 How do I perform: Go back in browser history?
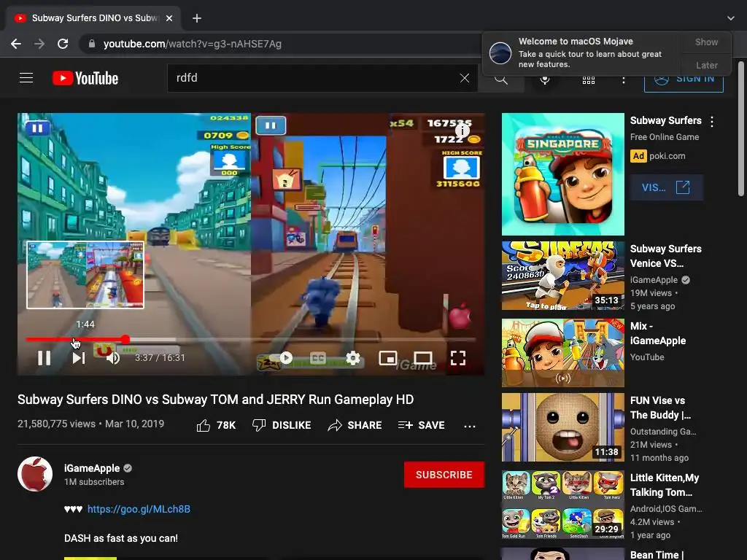click(x=16, y=44)
